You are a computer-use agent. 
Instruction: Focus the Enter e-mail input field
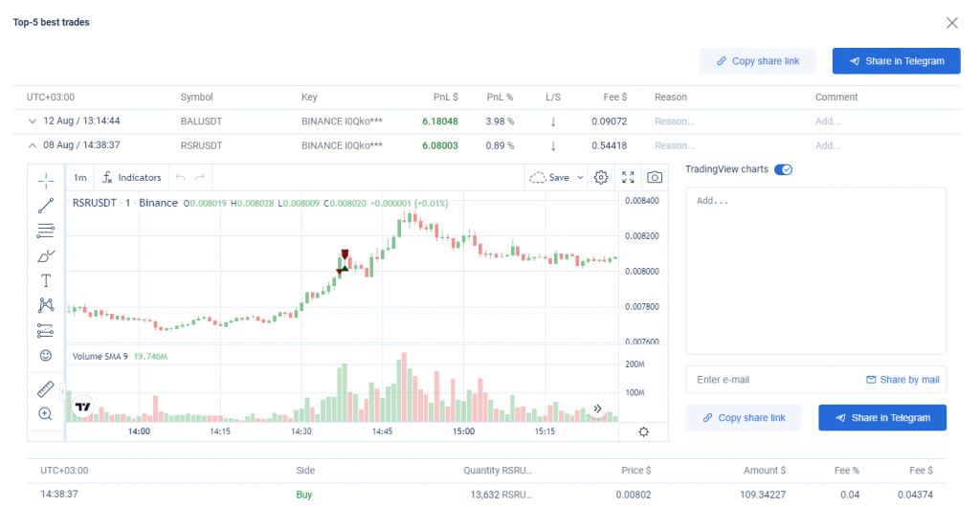coord(770,380)
